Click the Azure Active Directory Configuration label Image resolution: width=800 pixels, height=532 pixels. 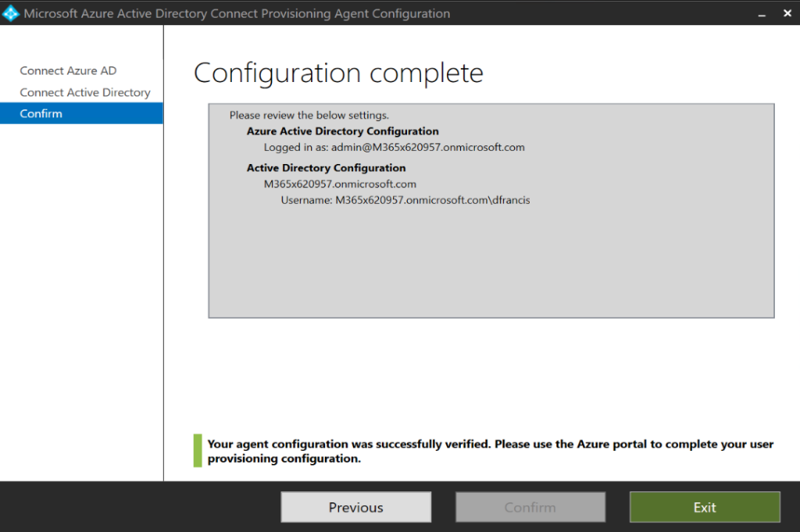pos(342,130)
